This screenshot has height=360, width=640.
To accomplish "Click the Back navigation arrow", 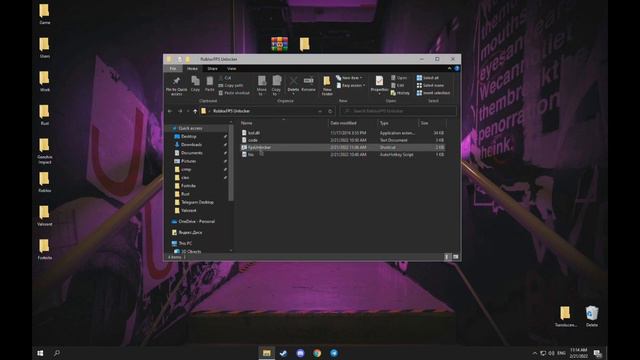I will tap(170, 111).
